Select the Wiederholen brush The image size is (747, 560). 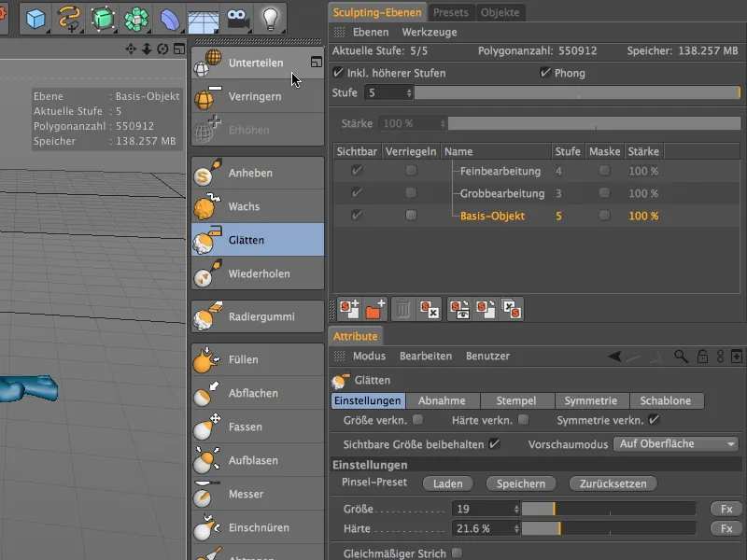(258, 273)
